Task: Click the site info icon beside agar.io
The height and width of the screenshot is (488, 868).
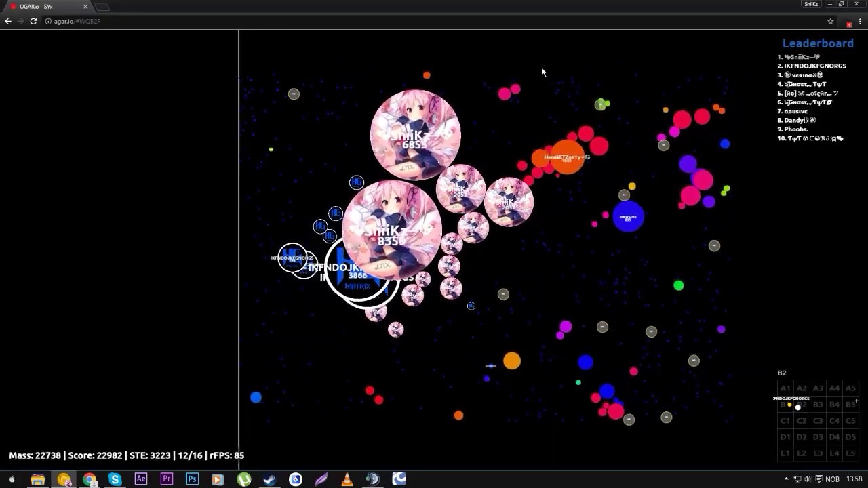Action: click(x=48, y=21)
